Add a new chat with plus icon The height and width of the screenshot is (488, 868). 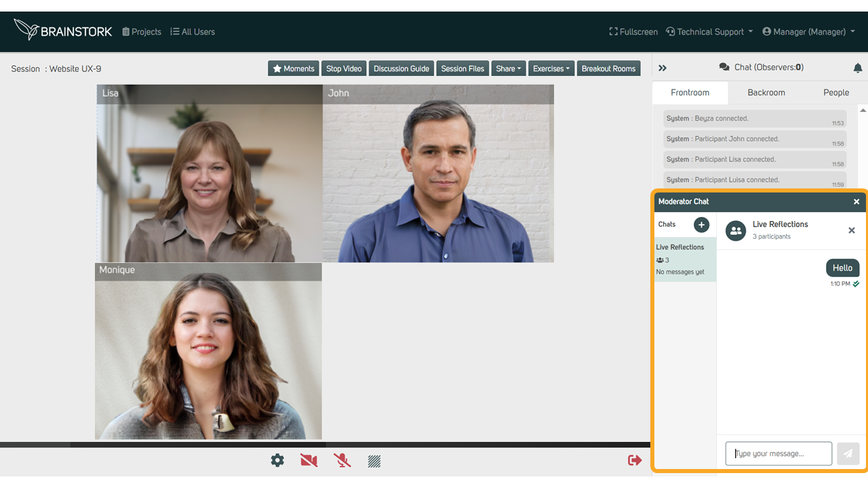point(701,224)
